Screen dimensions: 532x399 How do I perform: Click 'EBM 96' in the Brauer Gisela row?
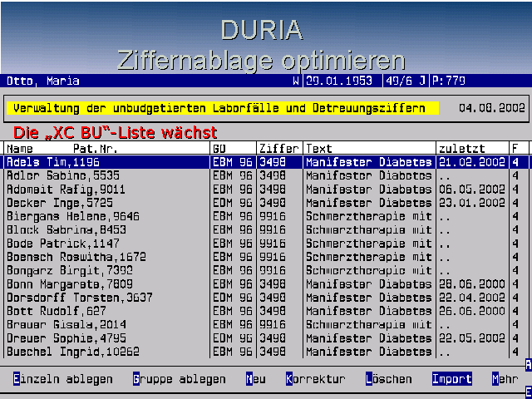click(x=233, y=325)
